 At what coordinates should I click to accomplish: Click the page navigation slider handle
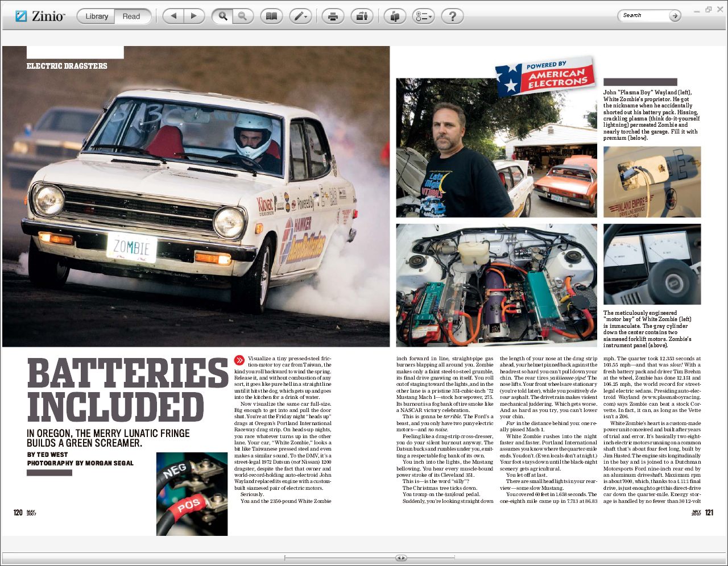click(401, 558)
